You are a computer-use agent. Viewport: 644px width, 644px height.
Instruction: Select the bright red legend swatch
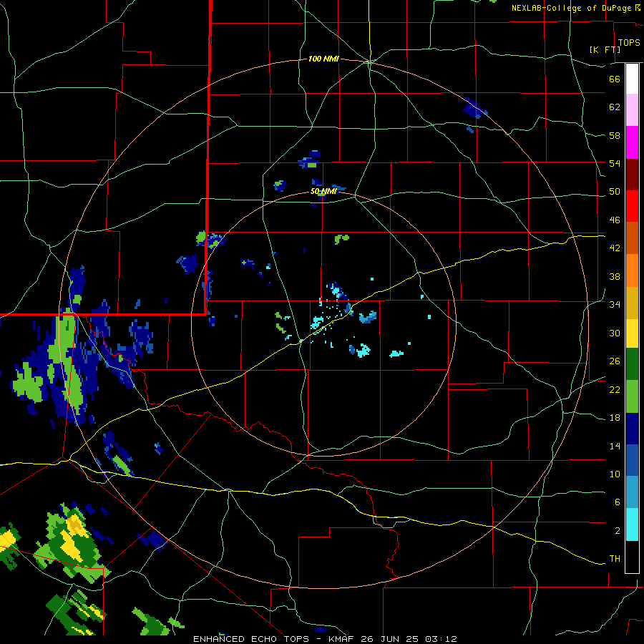632,206
